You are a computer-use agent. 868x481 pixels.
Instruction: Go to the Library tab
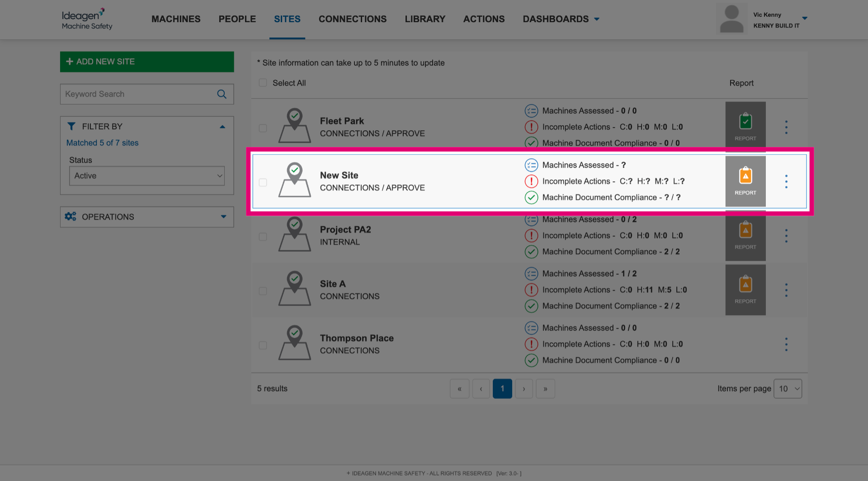pos(425,19)
